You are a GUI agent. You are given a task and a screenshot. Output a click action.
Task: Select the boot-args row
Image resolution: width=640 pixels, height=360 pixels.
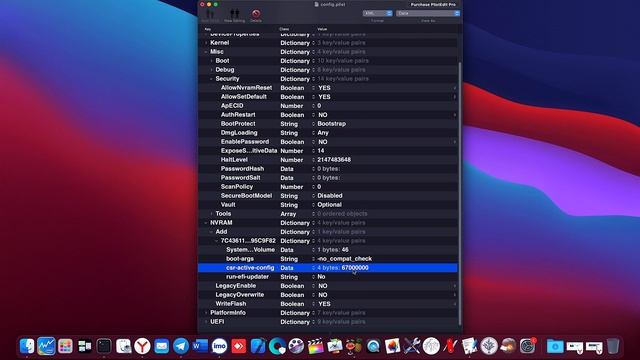click(328, 259)
